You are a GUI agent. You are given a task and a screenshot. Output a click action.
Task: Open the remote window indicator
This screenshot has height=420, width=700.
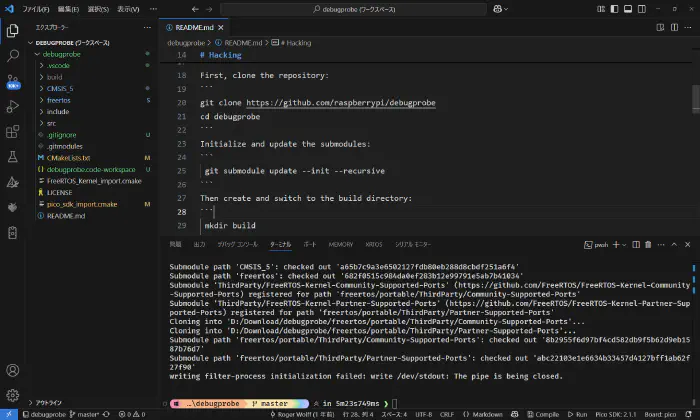point(9,415)
